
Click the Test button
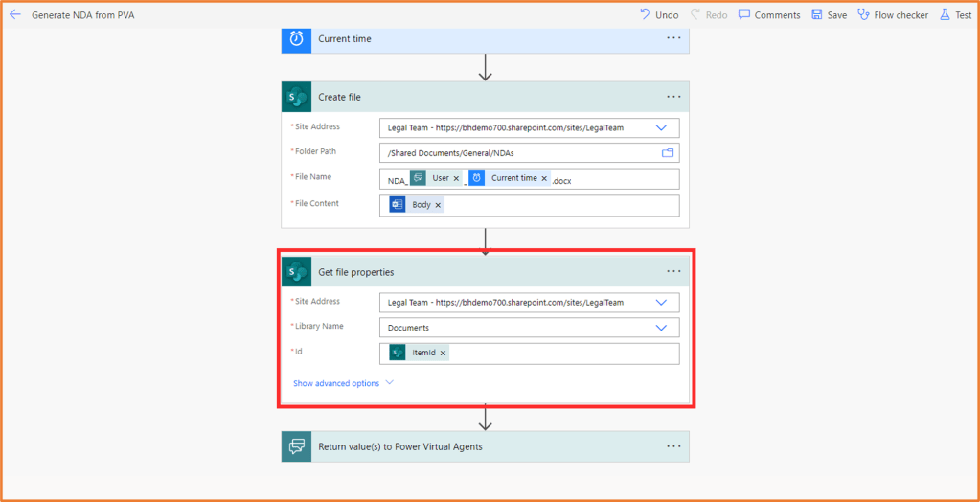956,15
